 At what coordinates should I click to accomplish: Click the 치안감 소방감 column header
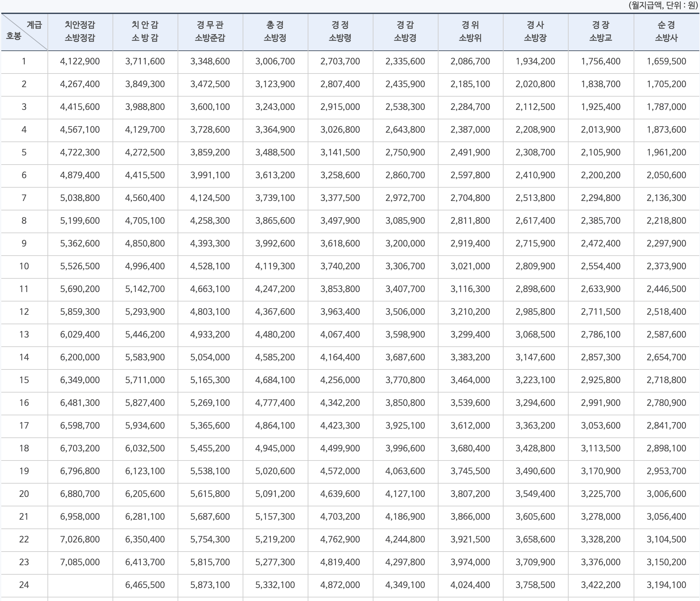pos(145,32)
